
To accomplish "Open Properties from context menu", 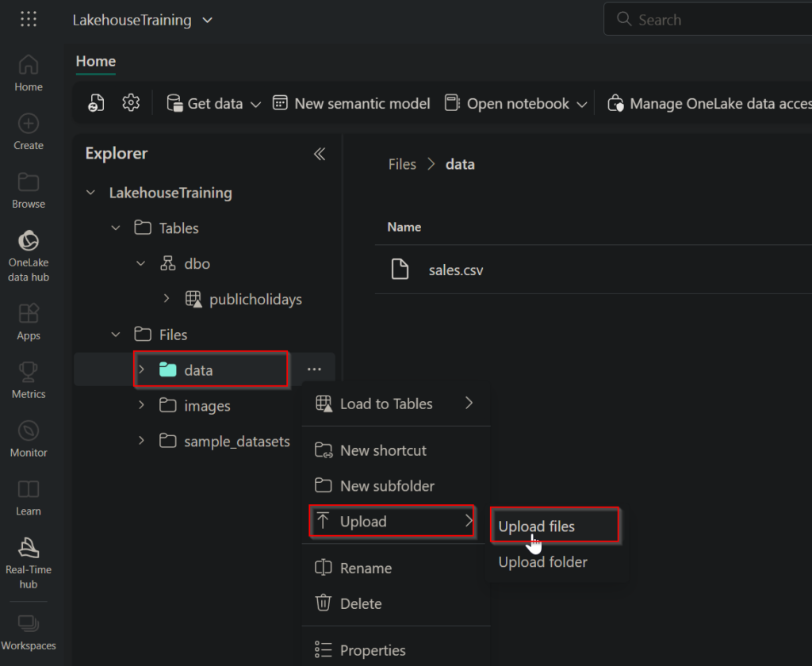I will pos(396,650).
